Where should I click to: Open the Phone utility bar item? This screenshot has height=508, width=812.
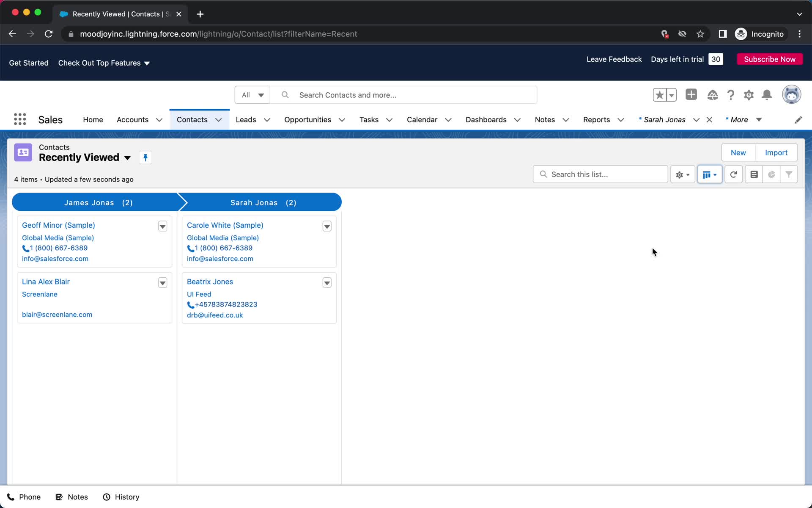[x=24, y=497]
